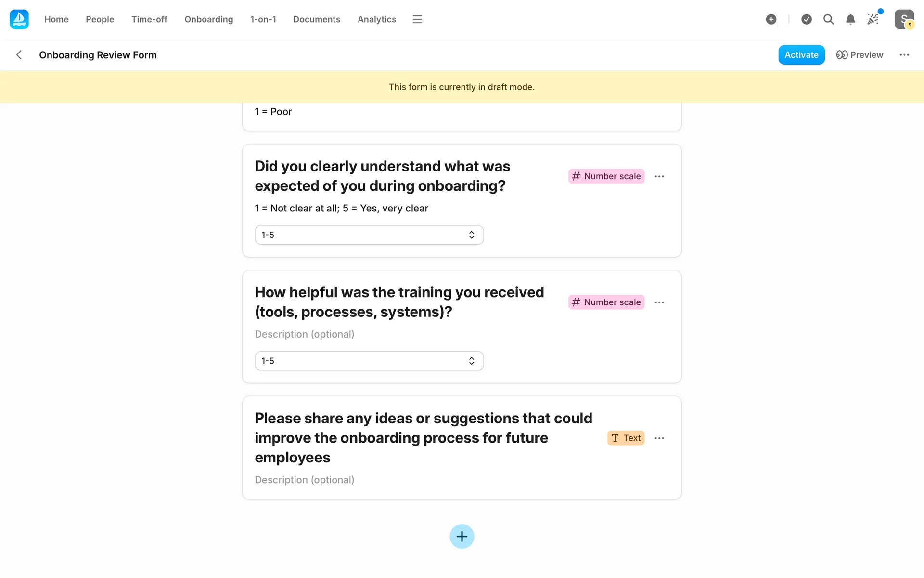
Task: Open Analytics tab
Action: coord(376,19)
